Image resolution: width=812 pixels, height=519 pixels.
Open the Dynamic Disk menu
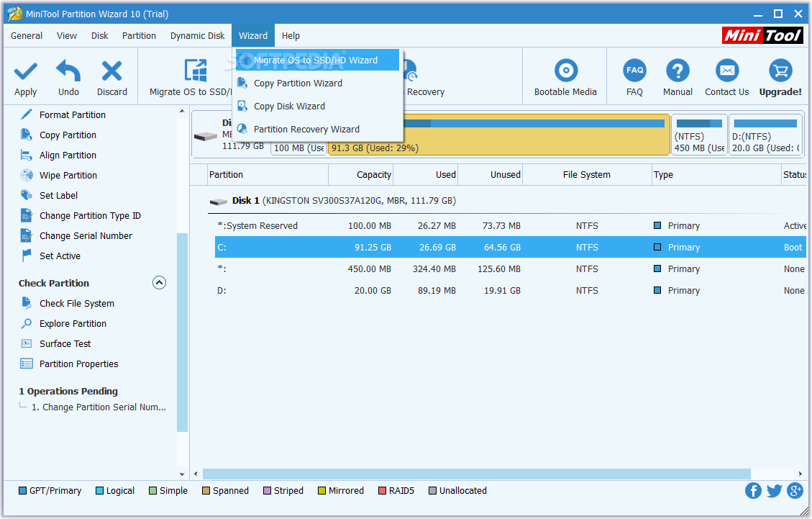(197, 36)
